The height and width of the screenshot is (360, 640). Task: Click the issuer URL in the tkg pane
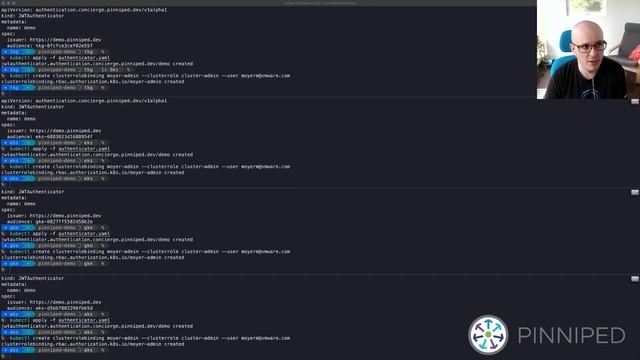coord(65,40)
